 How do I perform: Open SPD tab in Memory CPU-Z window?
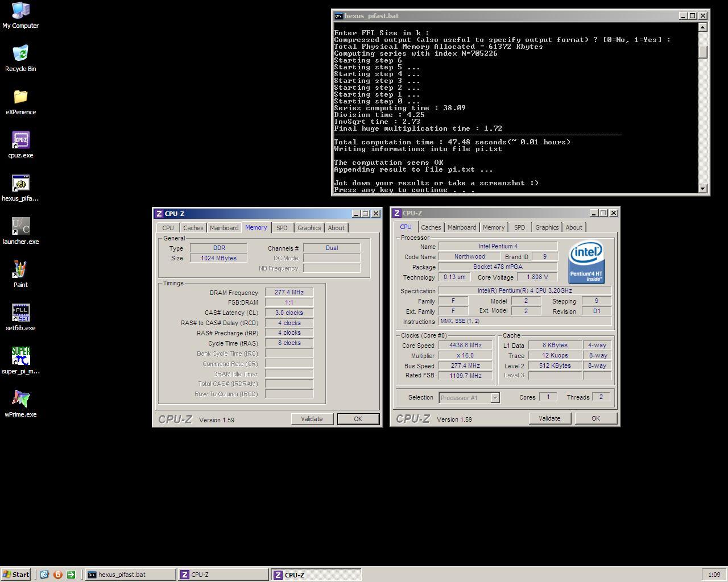[x=282, y=228]
